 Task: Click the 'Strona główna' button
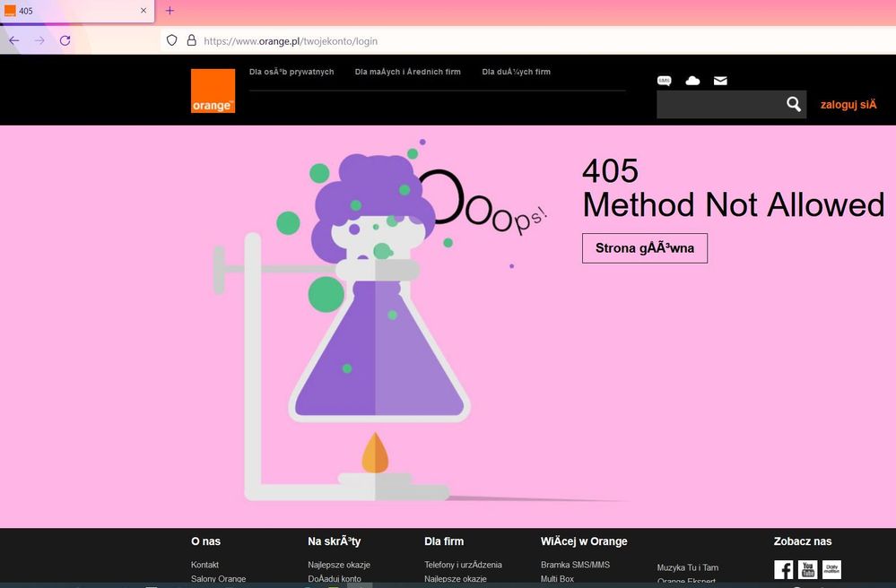[644, 248]
